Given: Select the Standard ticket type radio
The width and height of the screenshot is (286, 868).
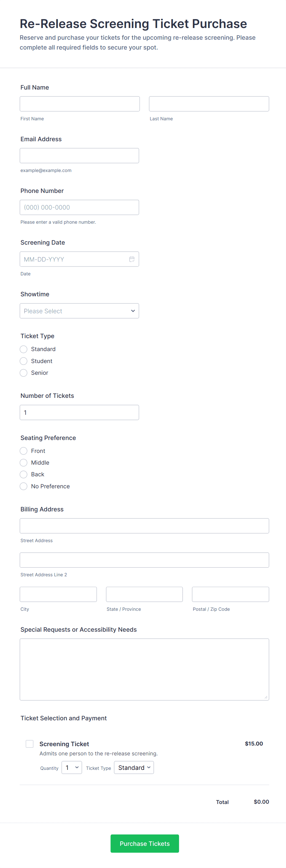Looking at the screenshot, I should pyautogui.click(x=24, y=349).
